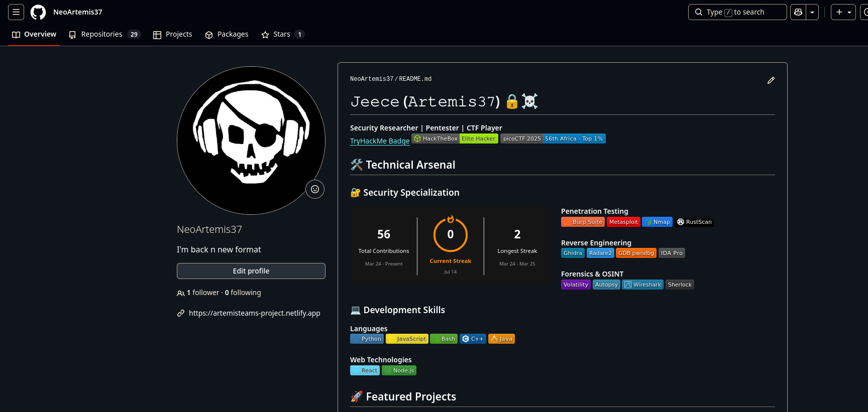Set status using the smiley icon
The width and height of the screenshot is (868, 412).
pos(315,189)
